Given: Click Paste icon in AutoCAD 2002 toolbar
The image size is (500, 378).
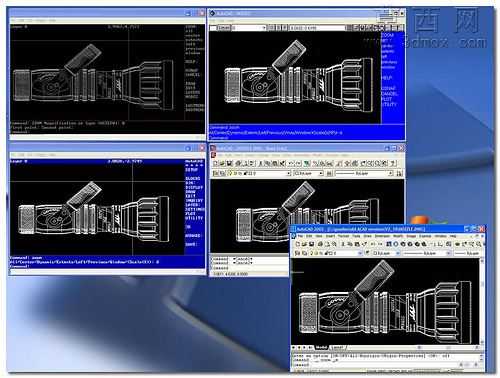Looking at the screenshot, I should click(x=357, y=244).
